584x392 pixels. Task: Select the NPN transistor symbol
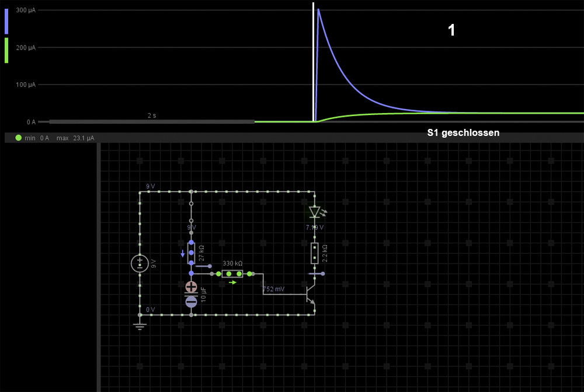(311, 293)
